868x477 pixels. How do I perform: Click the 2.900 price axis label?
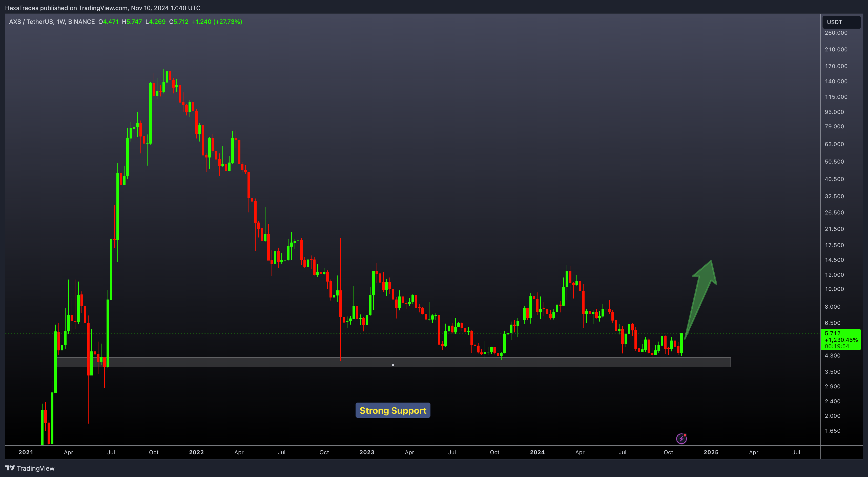click(833, 386)
